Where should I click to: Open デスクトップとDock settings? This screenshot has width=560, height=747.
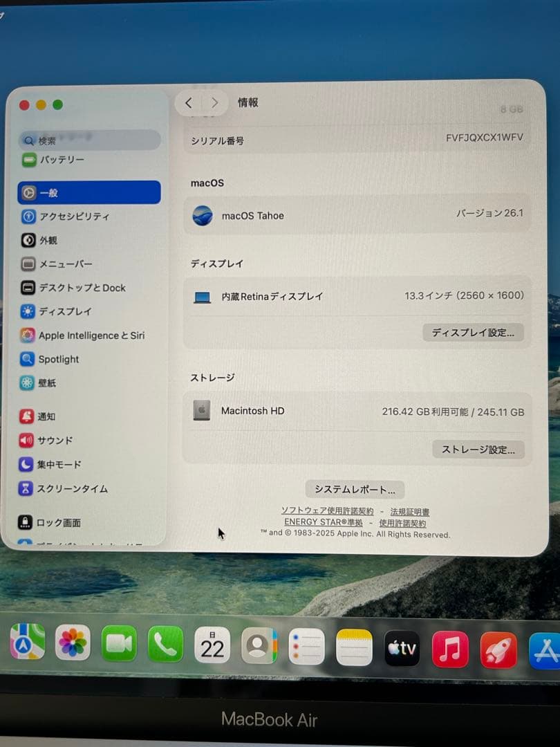click(x=73, y=288)
